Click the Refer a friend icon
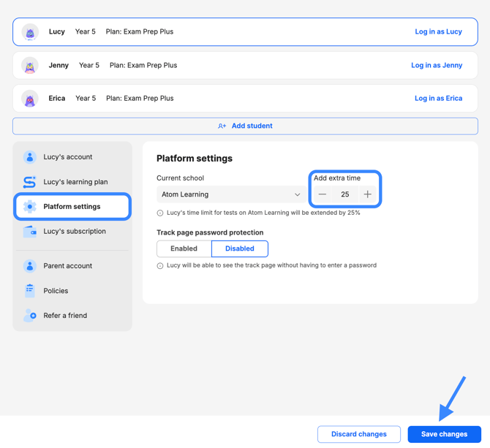Viewport: 490px width, 448px height. click(x=30, y=315)
